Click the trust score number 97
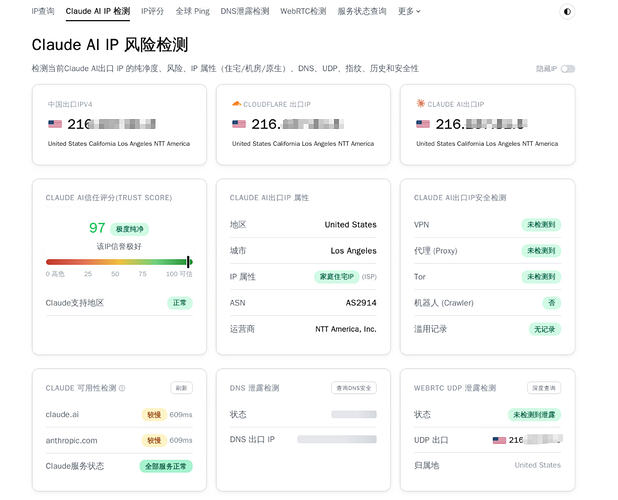The image size is (618, 500). point(97,228)
